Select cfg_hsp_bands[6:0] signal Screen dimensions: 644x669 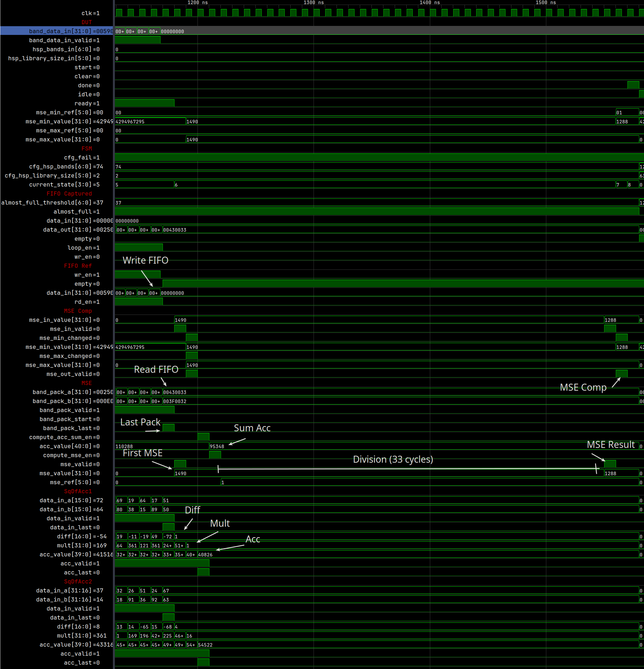click(66, 166)
